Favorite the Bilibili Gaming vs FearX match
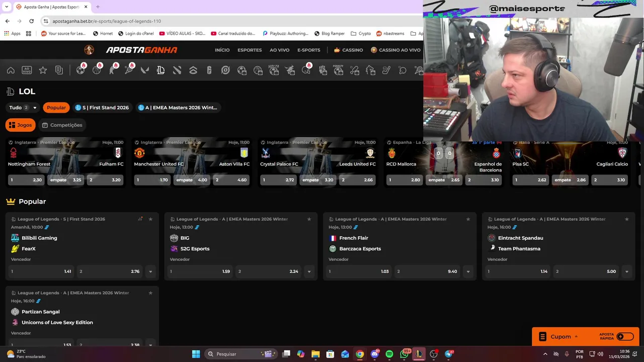Screen dimensions: 644x362 click(150, 219)
